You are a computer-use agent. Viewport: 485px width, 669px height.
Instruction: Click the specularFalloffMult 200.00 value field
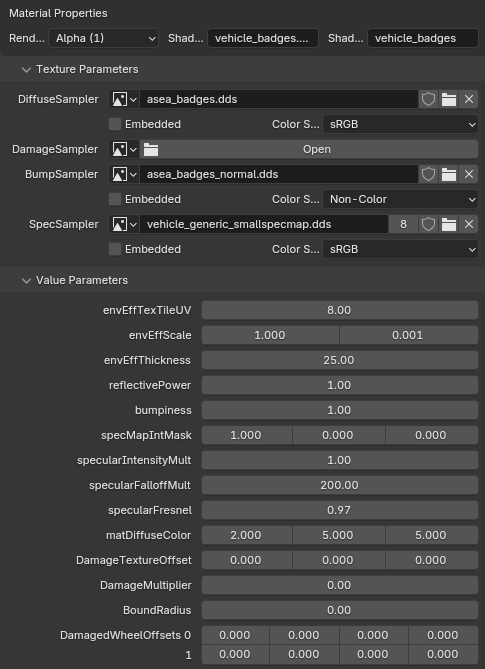(x=340, y=485)
